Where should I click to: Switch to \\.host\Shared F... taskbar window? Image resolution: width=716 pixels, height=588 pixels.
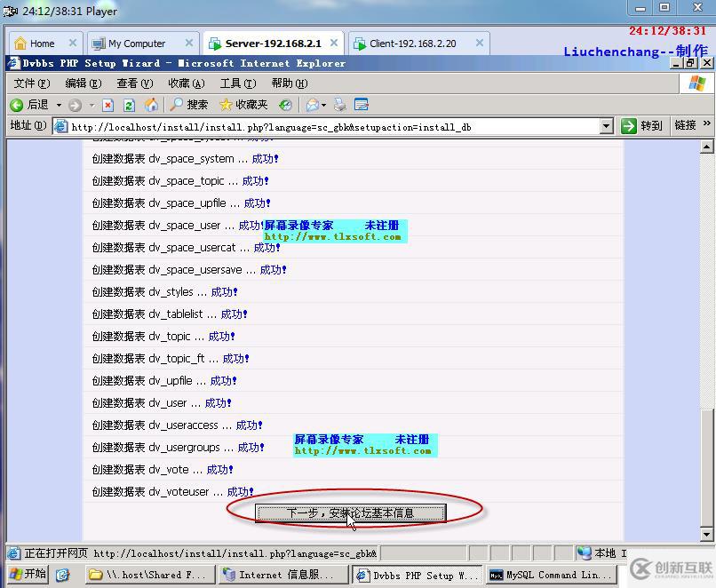tap(150, 575)
